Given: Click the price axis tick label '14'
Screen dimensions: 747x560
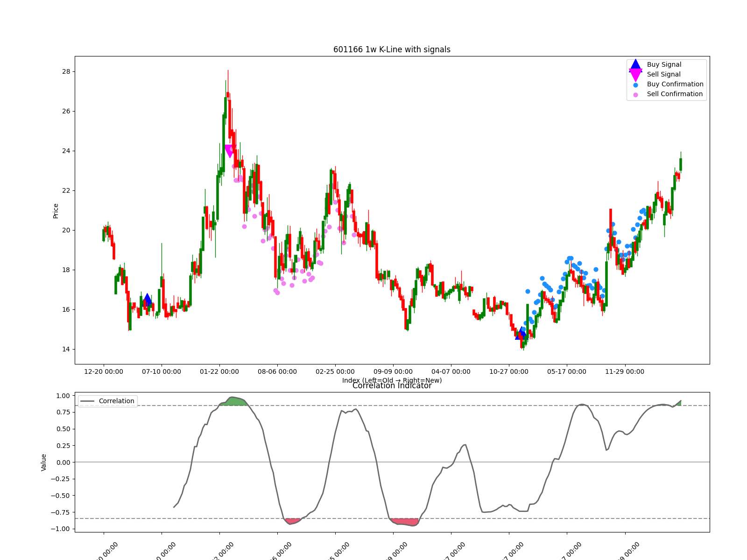Looking at the screenshot, I should coord(66,349).
